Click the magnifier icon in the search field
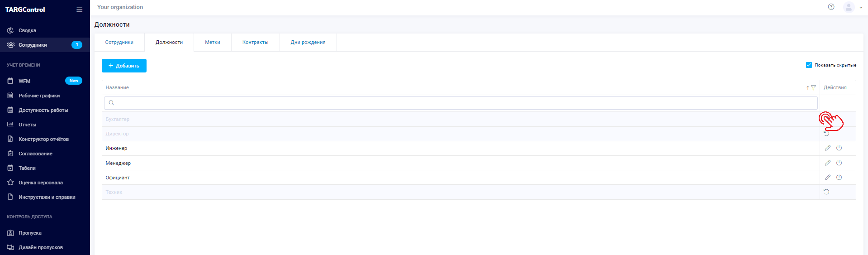The width and height of the screenshot is (868, 255). 111,103
